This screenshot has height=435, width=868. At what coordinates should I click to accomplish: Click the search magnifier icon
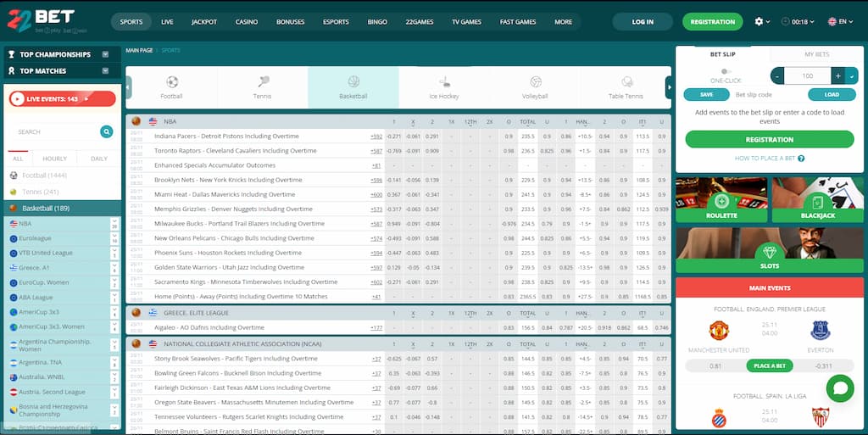click(106, 131)
